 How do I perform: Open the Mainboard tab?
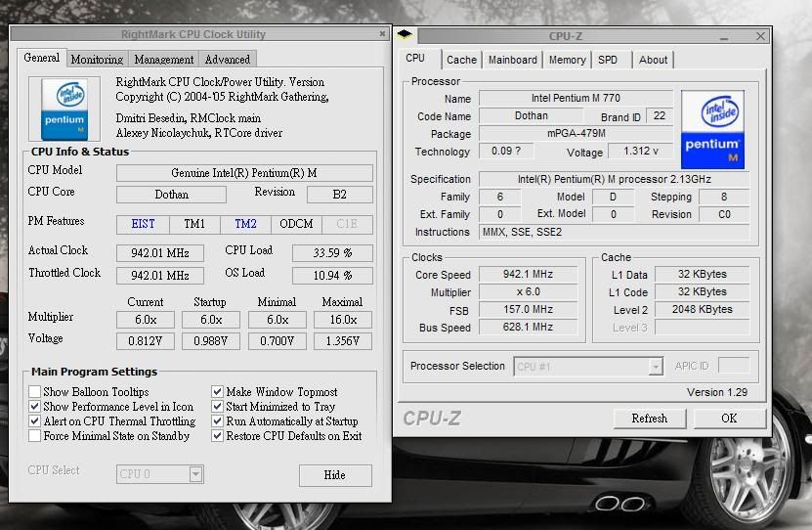(x=513, y=60)
